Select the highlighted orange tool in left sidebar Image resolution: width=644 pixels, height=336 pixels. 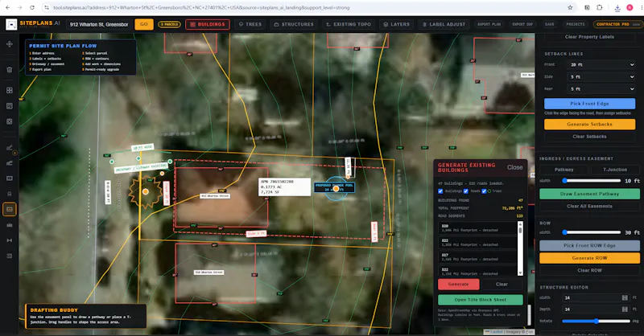[x=10, y=209]
